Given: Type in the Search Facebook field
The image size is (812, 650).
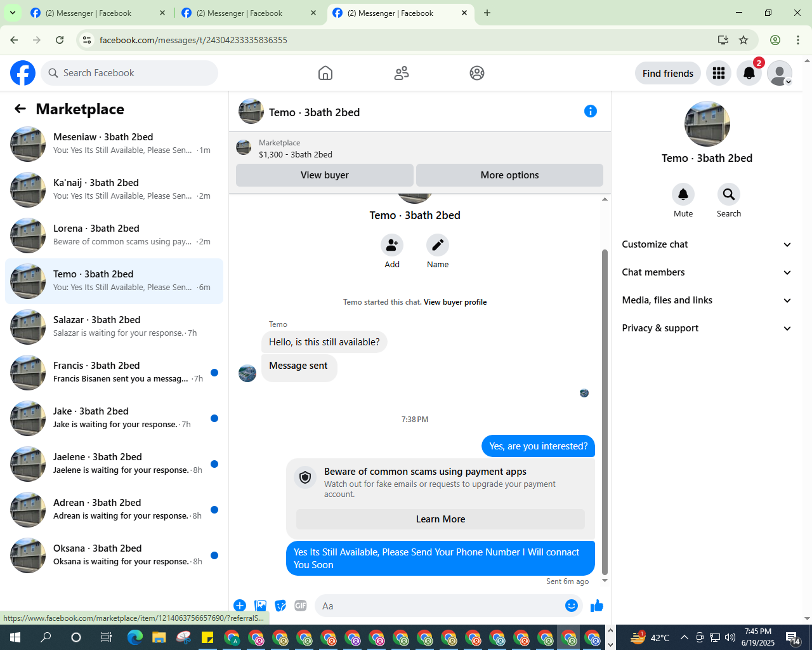Looking at the screenshot, I should click(129, 73).
